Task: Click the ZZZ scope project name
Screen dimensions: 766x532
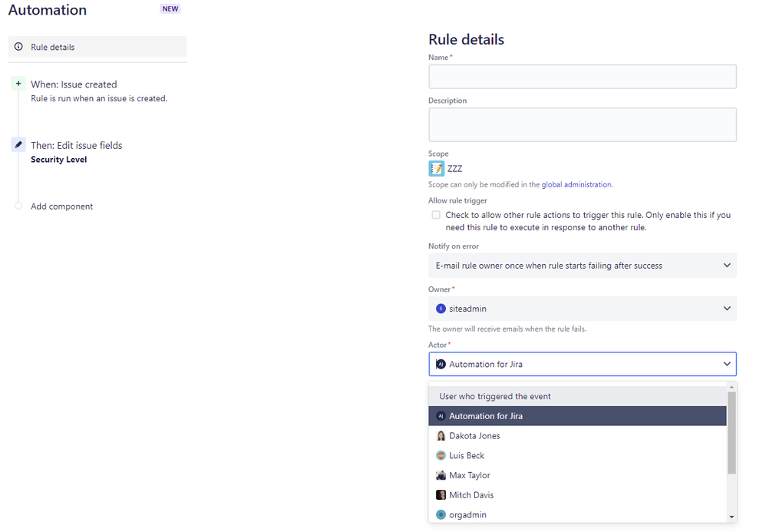Action: click(455, 169)
